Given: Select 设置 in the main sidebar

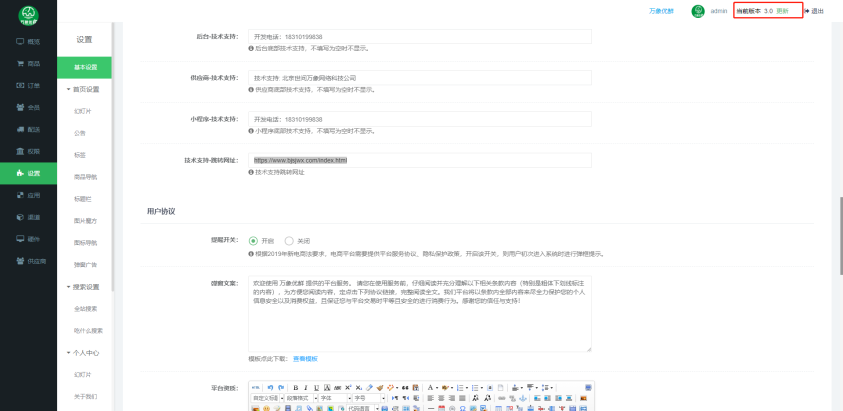Looking at the screenshot, I should tap(28, 173).
